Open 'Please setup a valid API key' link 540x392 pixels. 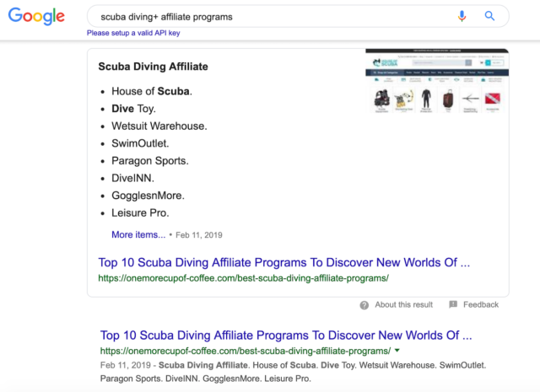pyautogui.click(x=133, y=33)
